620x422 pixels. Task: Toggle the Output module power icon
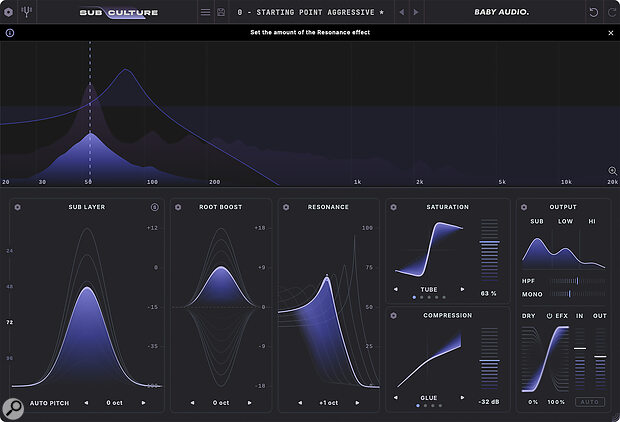click(524, 207)
